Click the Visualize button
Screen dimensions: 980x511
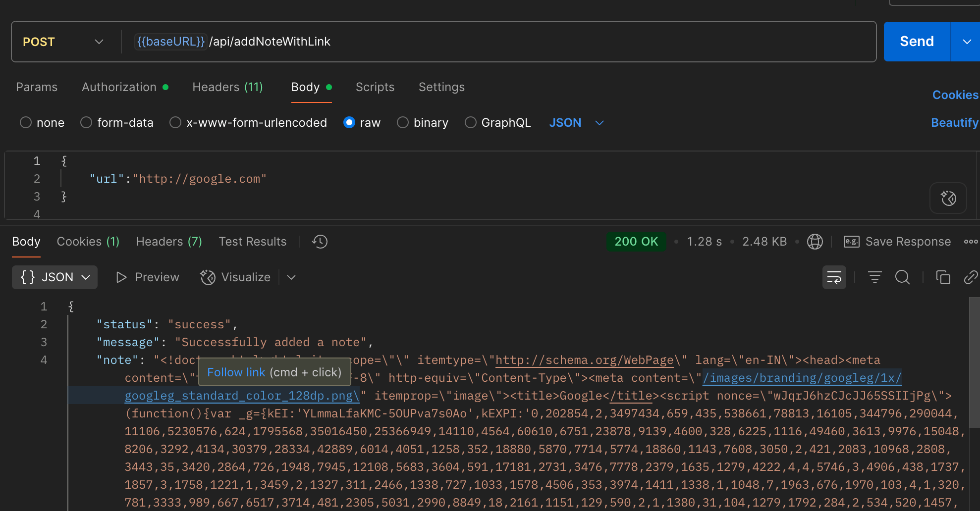236,277
